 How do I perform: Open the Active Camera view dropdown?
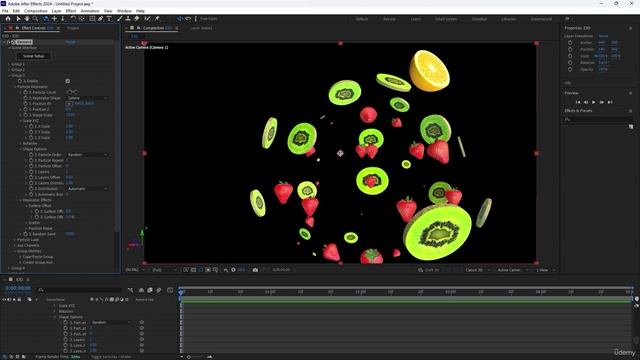513,270
